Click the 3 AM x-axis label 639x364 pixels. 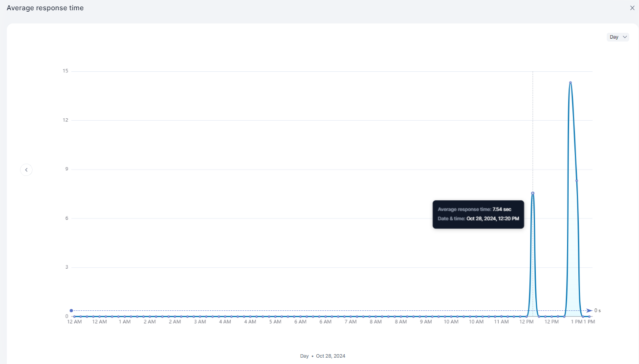(x=199, y=322)
